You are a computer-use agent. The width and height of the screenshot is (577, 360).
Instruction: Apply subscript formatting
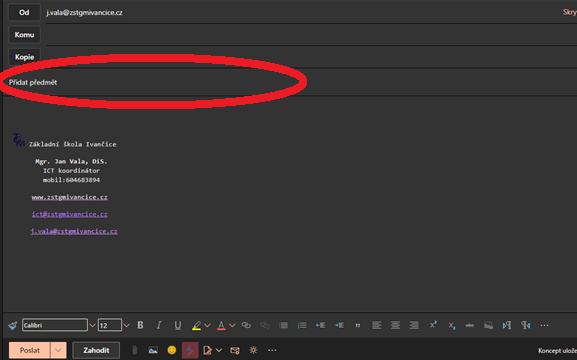452,326
